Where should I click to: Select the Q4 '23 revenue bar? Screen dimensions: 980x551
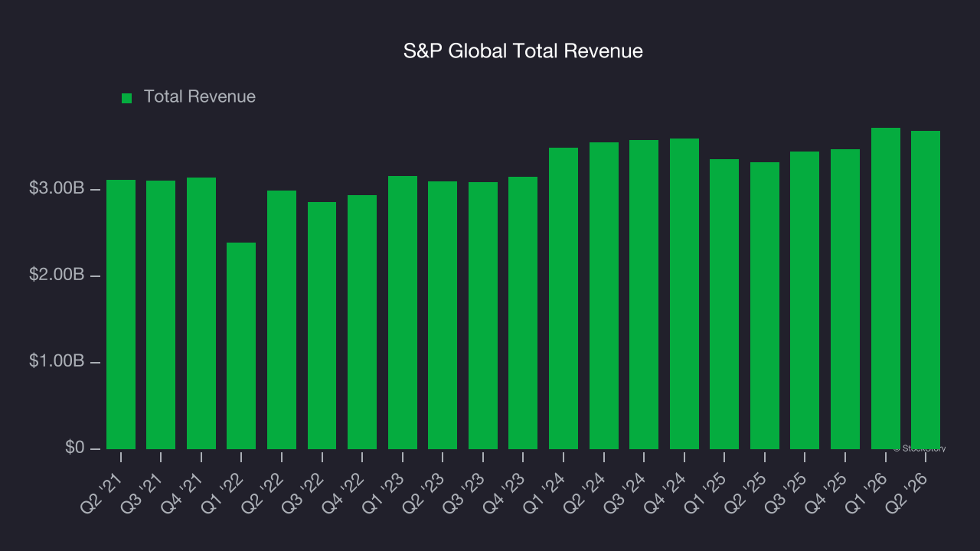pyautogui.click(x=523, y=313)
